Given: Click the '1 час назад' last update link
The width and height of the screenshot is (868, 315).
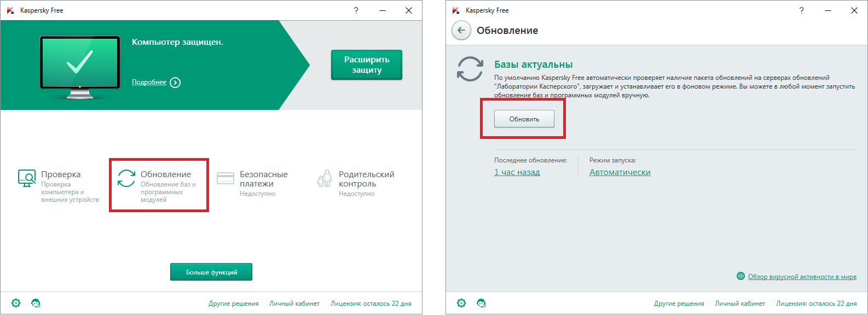Looking at the screenshot, I should [517, 172].
